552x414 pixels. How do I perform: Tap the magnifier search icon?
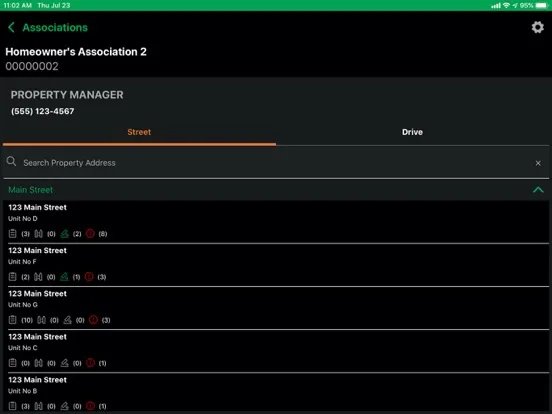[x=11, y=162]
